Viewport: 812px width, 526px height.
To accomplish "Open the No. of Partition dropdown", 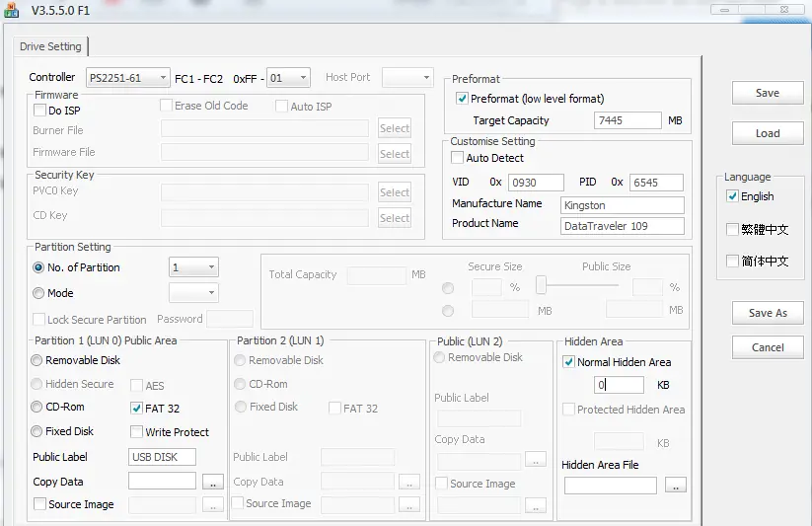I will coord(193,267).
